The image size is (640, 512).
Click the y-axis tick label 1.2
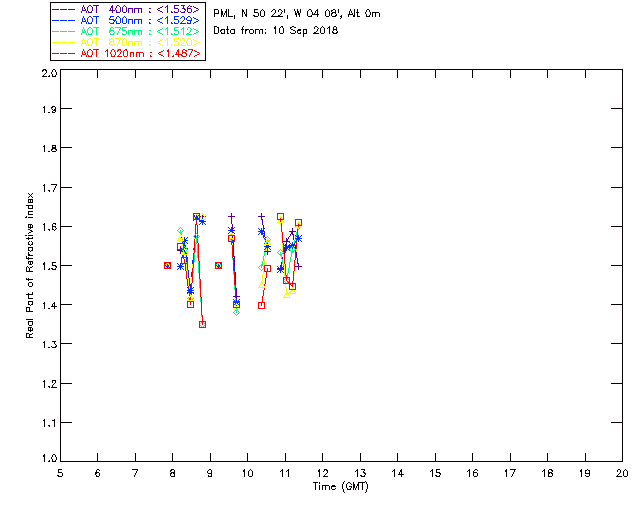tap(49, 384)
